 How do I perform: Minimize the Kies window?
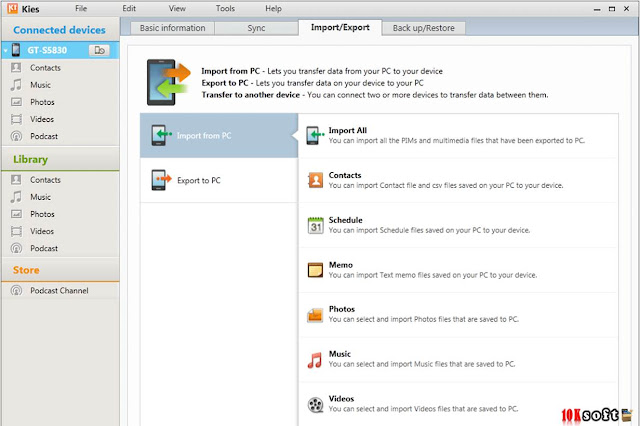pyautogui.click(x=597, y=9)
